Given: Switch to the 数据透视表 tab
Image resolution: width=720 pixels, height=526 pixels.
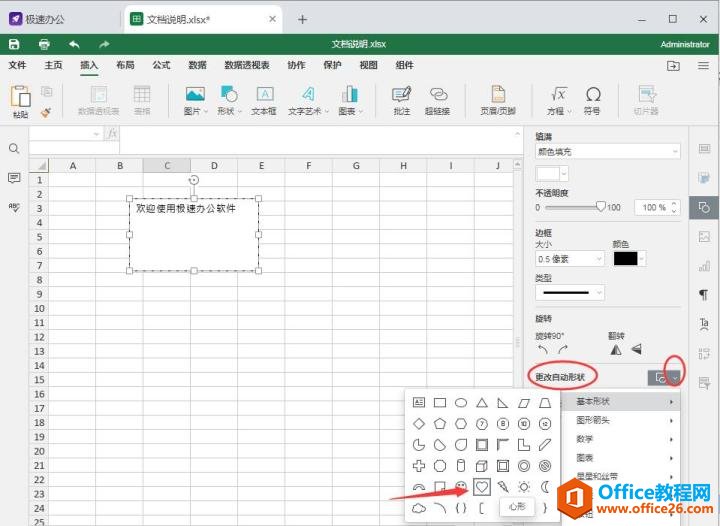Looking at the screenshot, I should (247, 65).
